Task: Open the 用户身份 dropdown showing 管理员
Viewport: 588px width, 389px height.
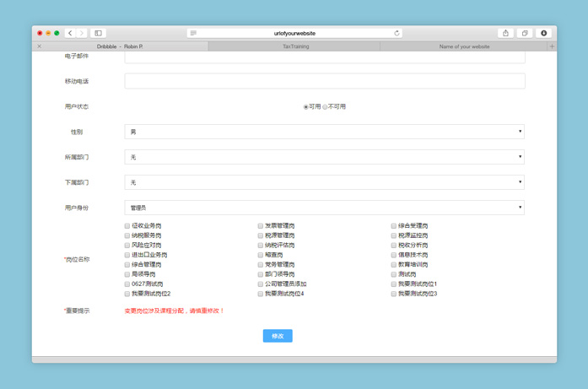Action: 324,208
